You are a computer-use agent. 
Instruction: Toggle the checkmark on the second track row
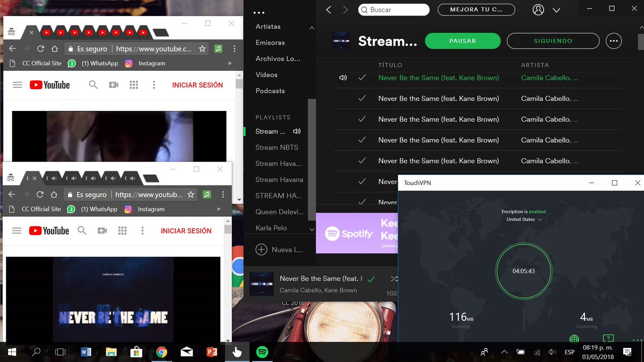click(x=362, y=98)
